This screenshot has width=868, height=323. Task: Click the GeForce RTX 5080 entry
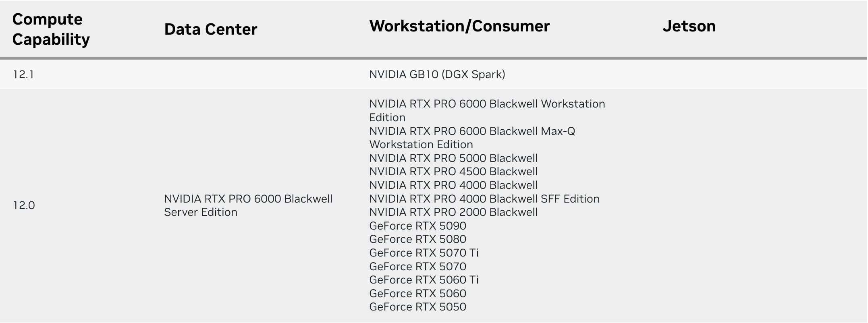click(x=417, y=239)
